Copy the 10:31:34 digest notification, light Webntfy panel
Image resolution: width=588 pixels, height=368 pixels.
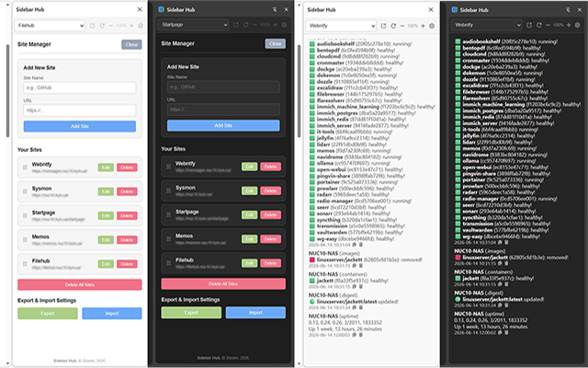[355, 307]
